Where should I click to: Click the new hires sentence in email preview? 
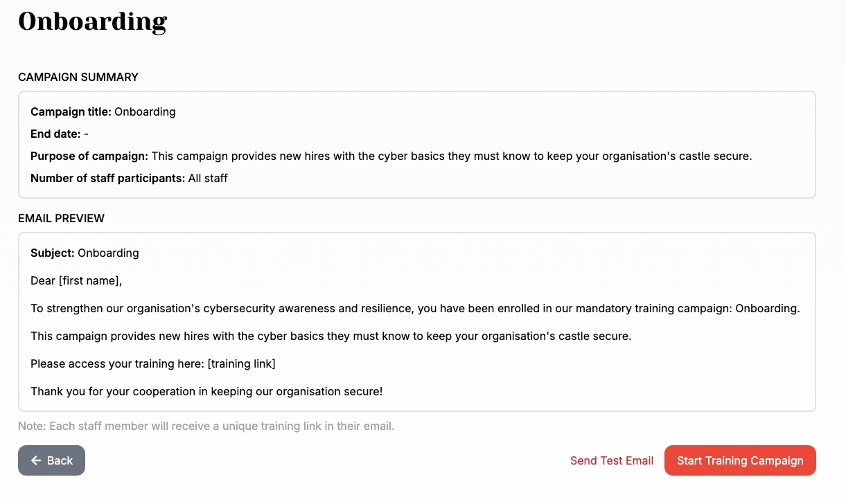[331, 336]
